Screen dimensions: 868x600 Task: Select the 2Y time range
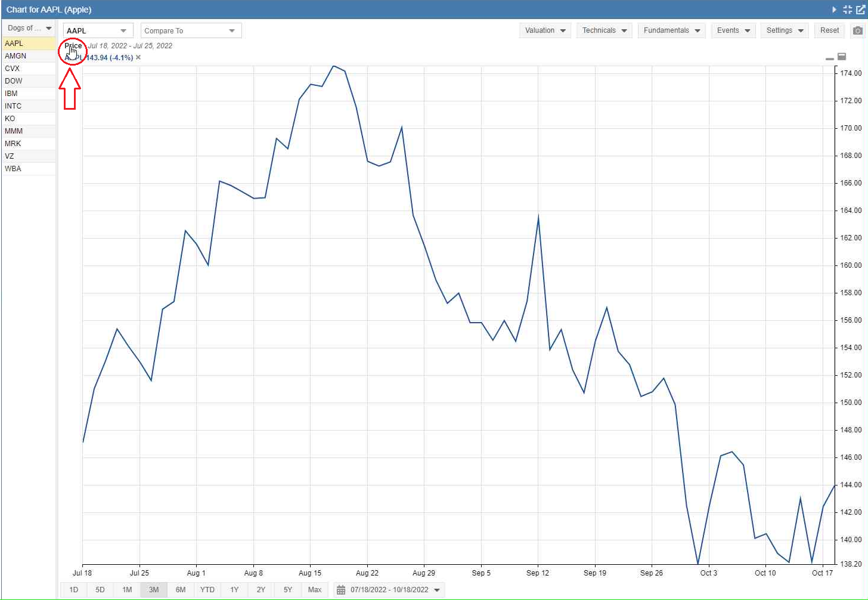click(x=261, y=590)
